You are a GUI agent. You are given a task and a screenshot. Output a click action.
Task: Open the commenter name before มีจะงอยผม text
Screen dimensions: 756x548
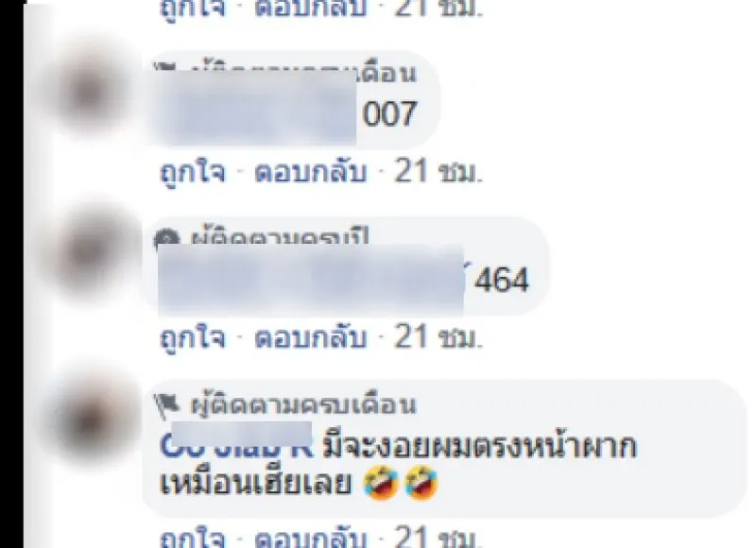[x=236, y=441]
